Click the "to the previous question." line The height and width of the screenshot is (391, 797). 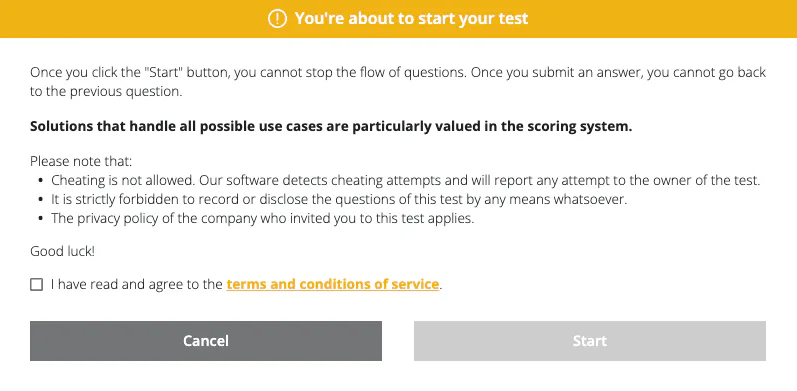[x=106, y=93]
